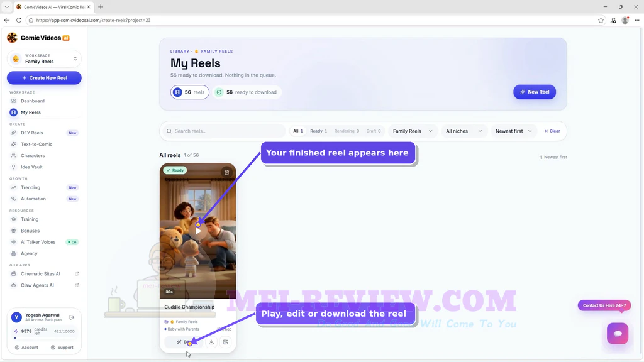The image size is (644, 362).
Task: Open the All niches dropdown
Action: pyautogui.click(x=464, y=131)
